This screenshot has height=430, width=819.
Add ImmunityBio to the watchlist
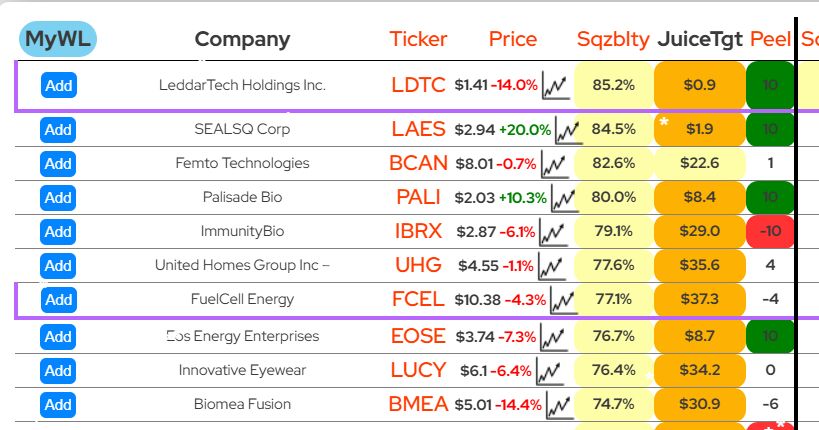coord(59,232)
